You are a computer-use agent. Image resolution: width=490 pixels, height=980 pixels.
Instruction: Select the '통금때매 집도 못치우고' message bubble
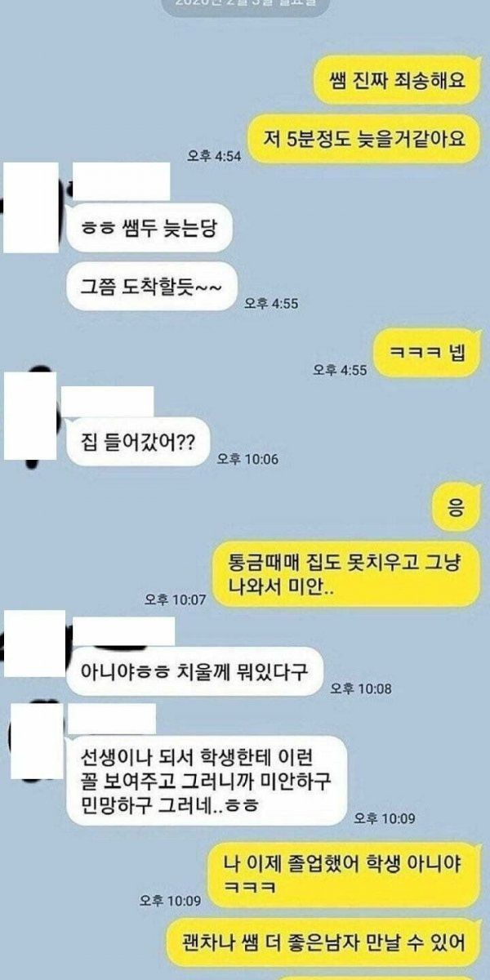coord(345,575)
